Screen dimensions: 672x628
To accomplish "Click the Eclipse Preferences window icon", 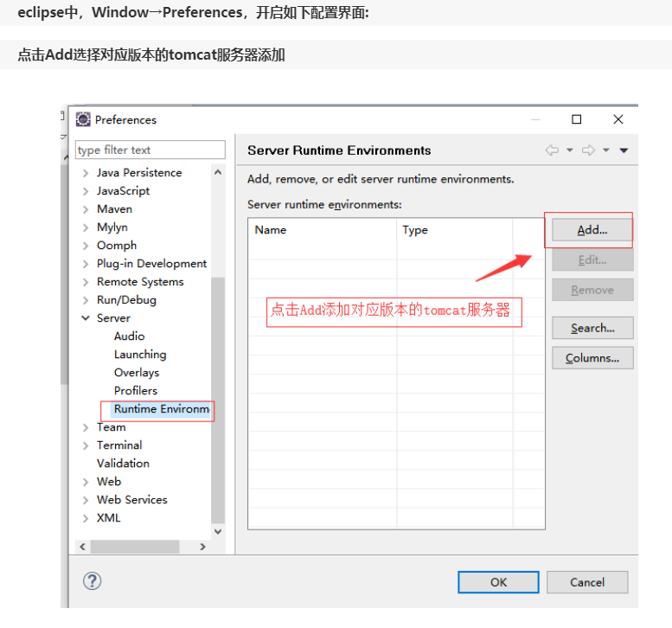I will (83, 119).
